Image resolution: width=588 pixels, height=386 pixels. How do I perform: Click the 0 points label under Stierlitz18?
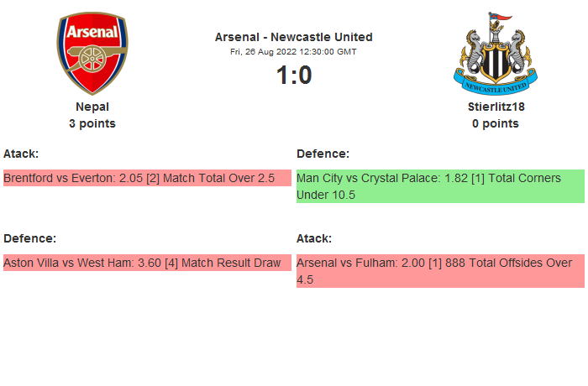coord(496,123)
